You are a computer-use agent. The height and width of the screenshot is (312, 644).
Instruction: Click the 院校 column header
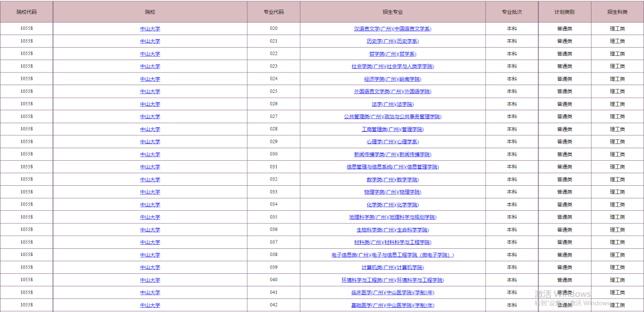click(150, 12)
